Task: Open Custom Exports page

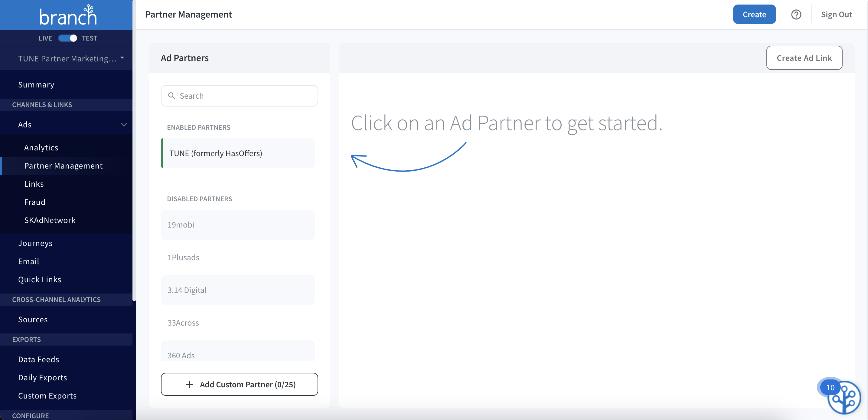Action: tap(47, 396)
